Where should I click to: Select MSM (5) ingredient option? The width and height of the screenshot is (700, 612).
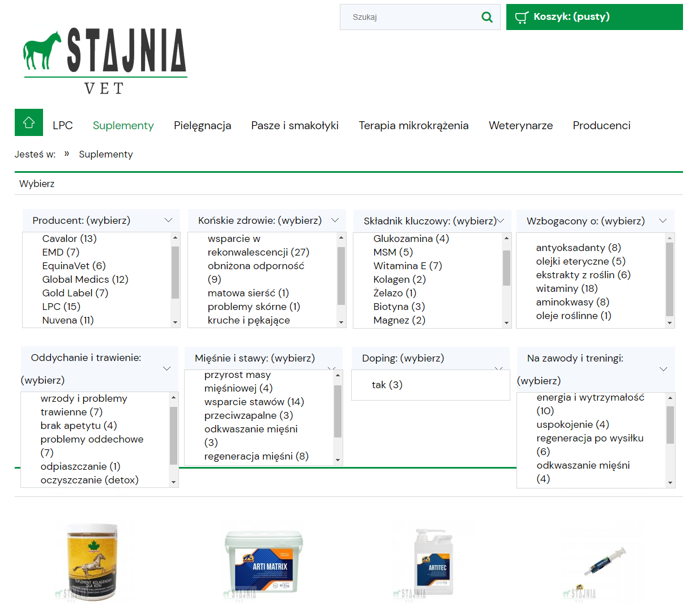click(393, 252)
